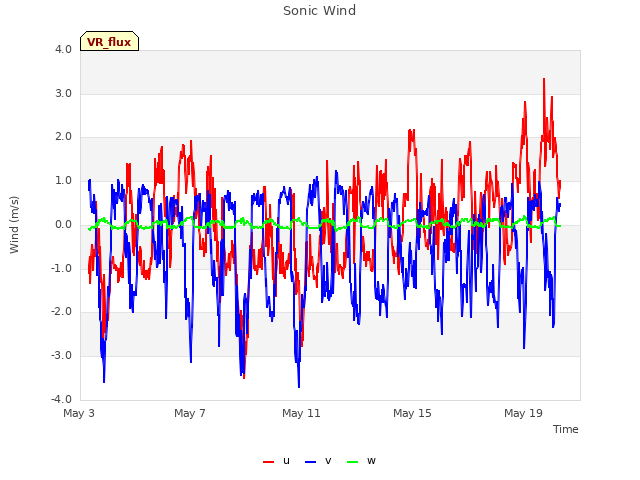Screen dimensions: 640x480
Task: Click the 0.0 y-axis tick label
Action: tap(63, 224)
